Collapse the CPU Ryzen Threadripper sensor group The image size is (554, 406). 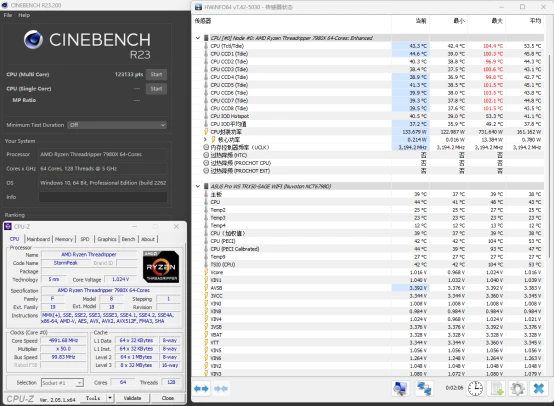pos(198,38)
